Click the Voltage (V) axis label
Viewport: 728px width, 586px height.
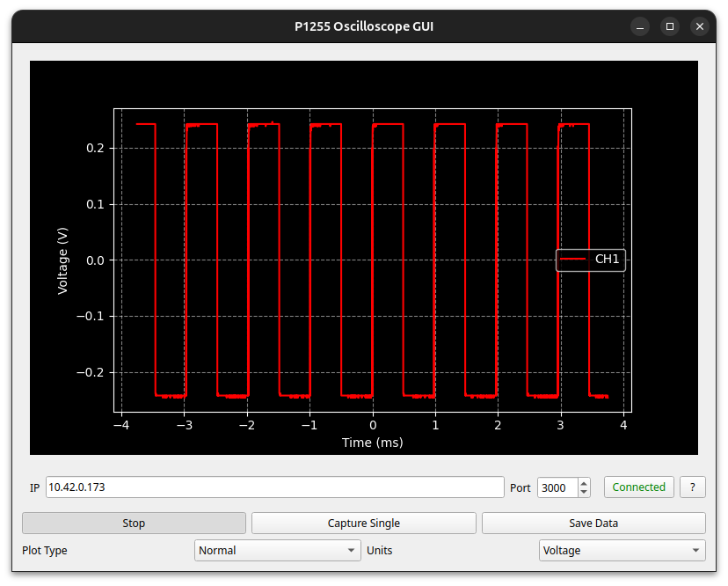click(62, 260)
